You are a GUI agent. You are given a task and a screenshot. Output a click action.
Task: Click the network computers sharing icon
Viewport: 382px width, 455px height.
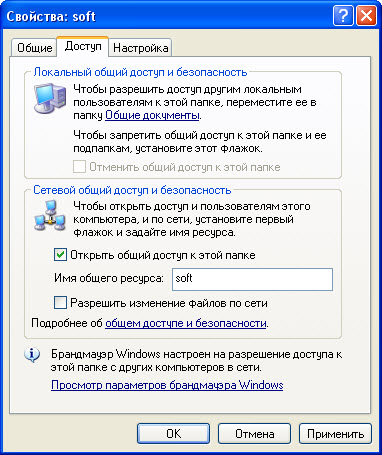(x=49, y=216)
